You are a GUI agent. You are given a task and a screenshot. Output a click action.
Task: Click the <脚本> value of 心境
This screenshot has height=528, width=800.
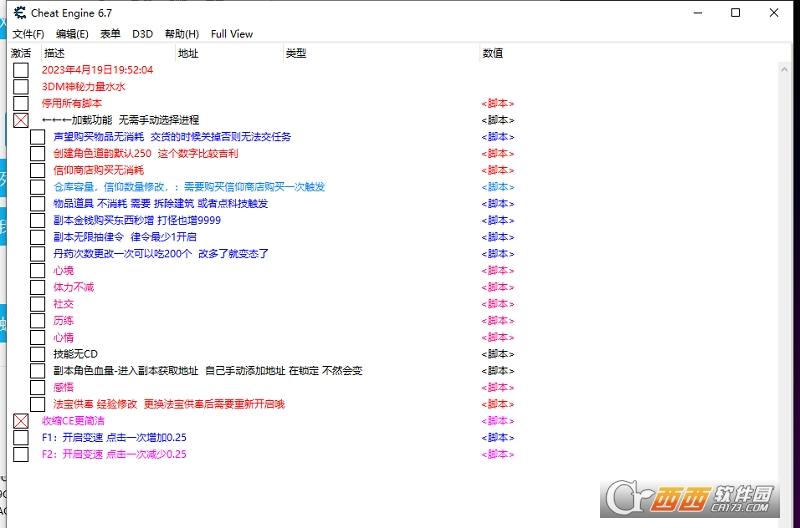(x=497, y=271)
